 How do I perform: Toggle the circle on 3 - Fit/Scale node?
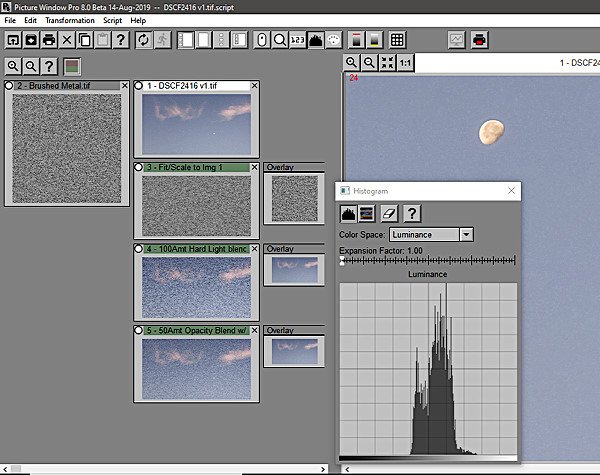click(x=139, y=167)
